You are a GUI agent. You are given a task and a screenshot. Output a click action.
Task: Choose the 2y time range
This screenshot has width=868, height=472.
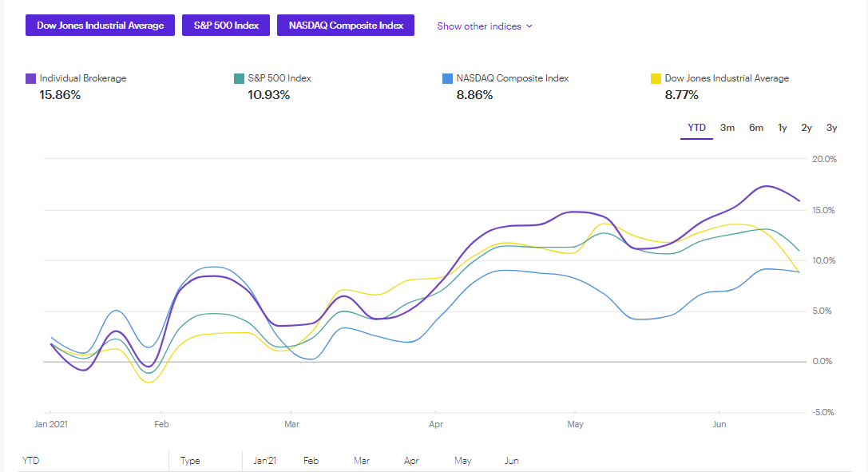pos(807,128)
